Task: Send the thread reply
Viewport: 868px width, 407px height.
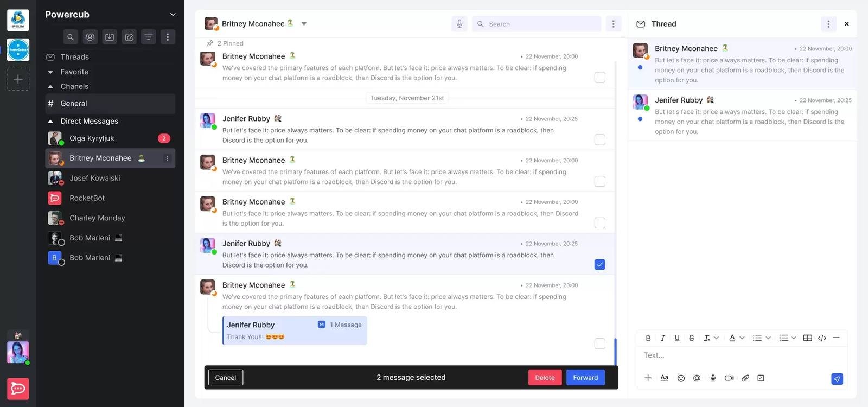Action: pos(837,379)
